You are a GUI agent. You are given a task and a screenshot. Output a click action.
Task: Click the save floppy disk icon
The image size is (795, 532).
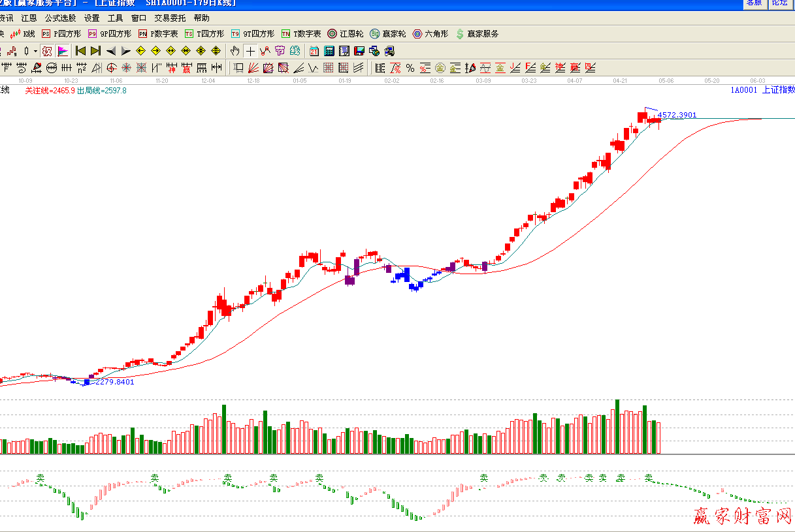coord(359,51)
